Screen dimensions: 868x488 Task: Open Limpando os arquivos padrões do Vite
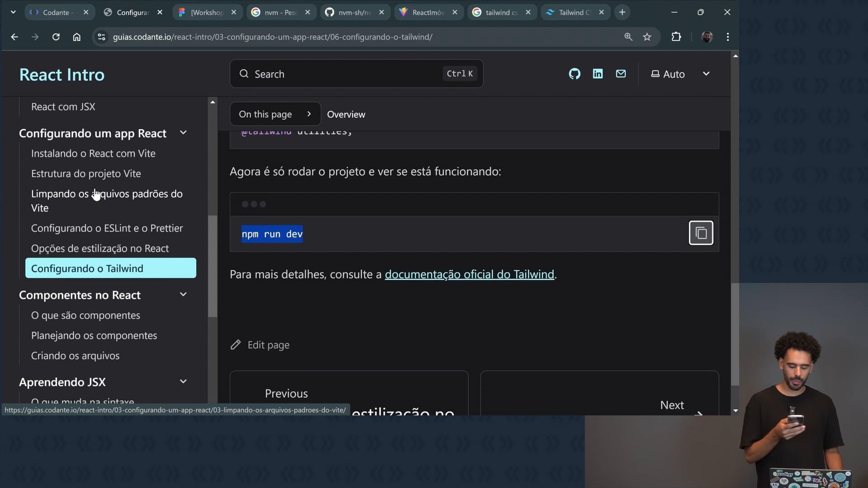(107, 201)
